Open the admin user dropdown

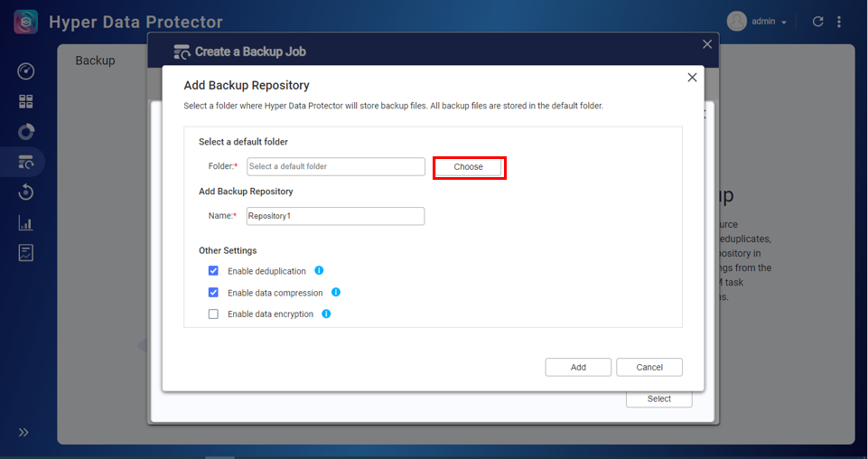[757, 22]
